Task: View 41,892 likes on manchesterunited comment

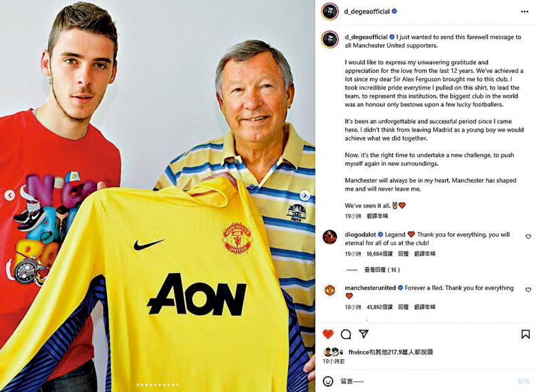Action: click(x=379, y=307)
